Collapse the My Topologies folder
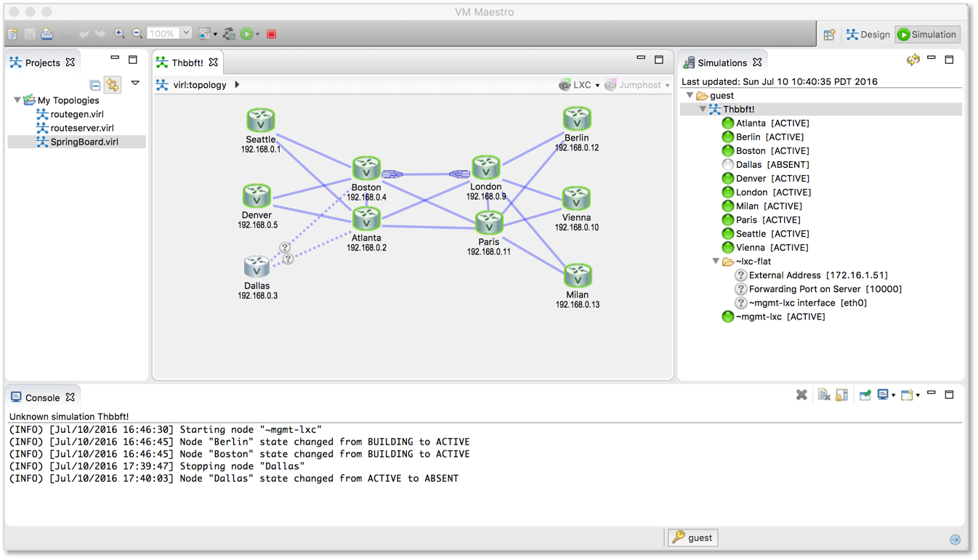The width and height of the screenshot is (978, 560). click(17, 100)
